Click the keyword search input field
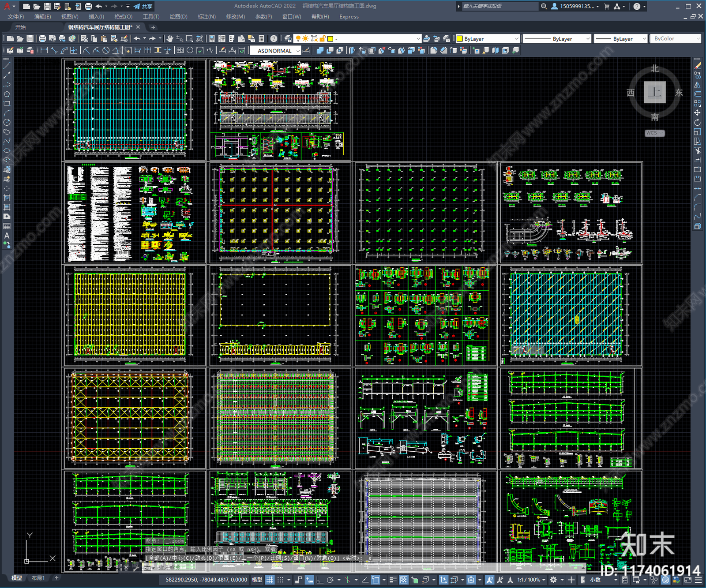The image size is (706, 588). click(x=499, y=6)
